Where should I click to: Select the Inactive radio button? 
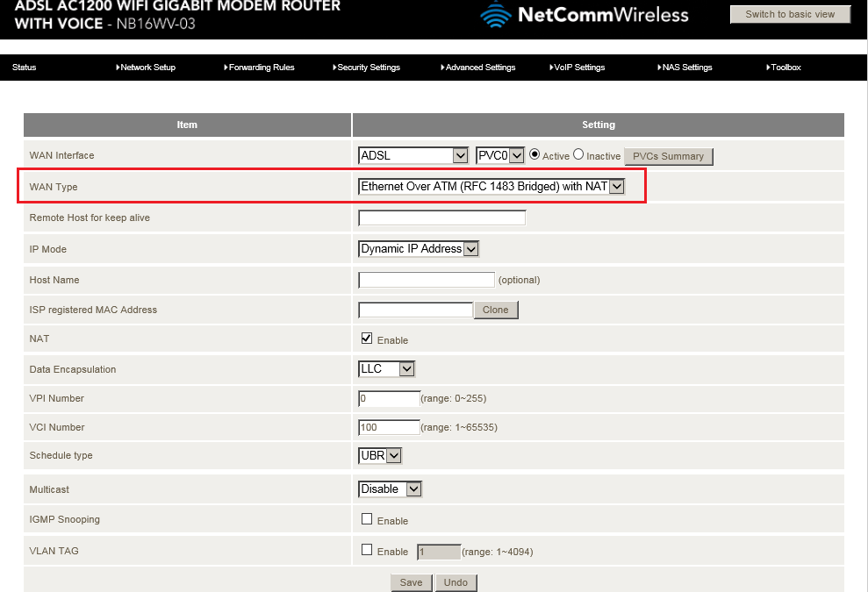pyautogui.click(x=578, y=155)
